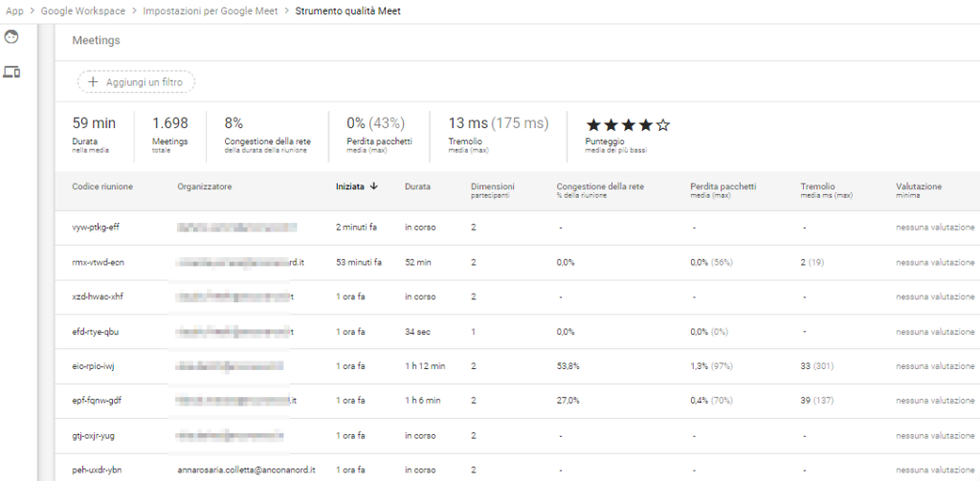Select organizer annarosaria.colletta@anconanord.it

click(247, 470)
